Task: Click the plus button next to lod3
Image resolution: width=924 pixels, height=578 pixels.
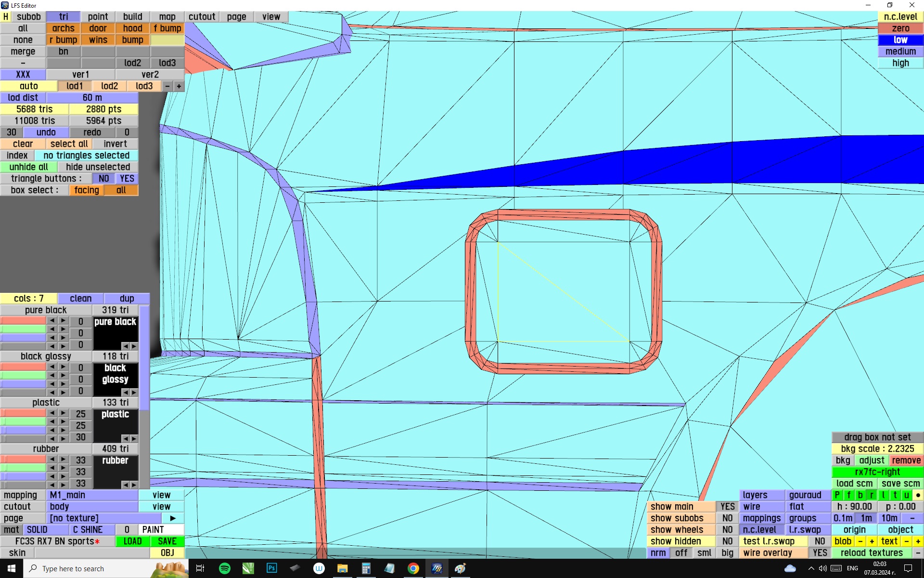Action: tap(179, 86)
